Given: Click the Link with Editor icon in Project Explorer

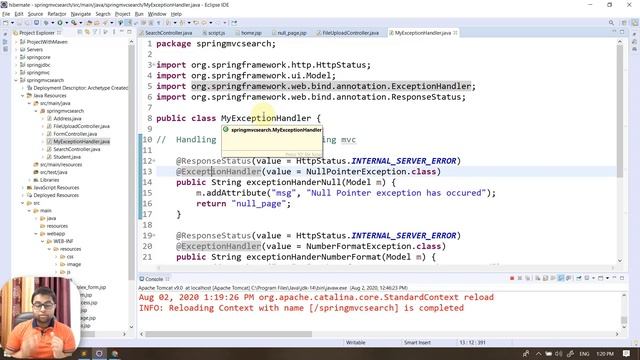Looking at the screenshot, I should coord(87,32).
